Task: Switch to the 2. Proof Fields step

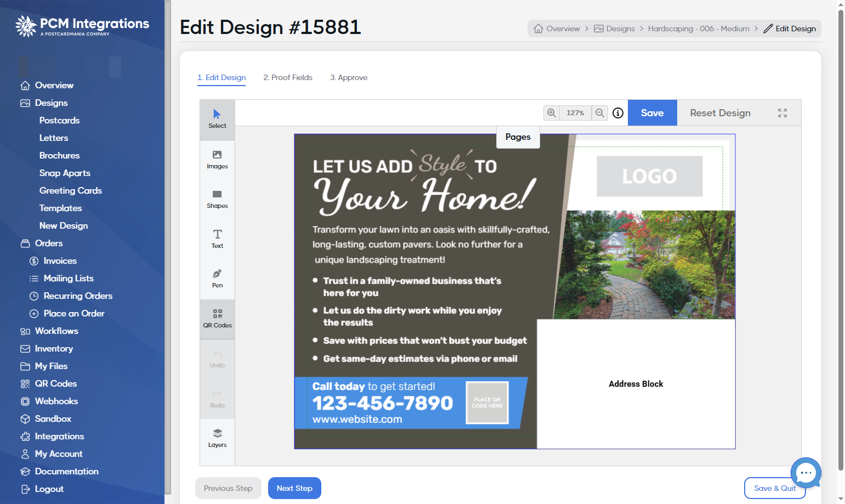Action: point(288,78)
